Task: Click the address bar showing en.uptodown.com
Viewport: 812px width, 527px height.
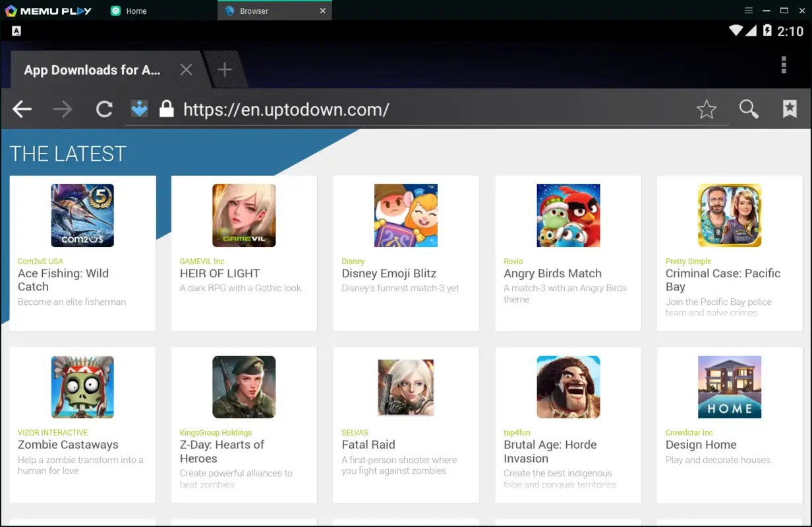Action: tap(286, 109)
